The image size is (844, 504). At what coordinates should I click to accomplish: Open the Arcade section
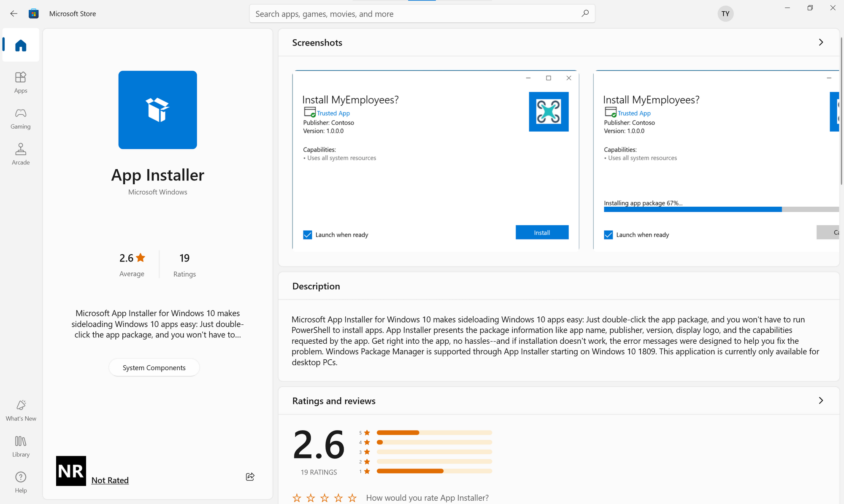[x=21, y=154]
